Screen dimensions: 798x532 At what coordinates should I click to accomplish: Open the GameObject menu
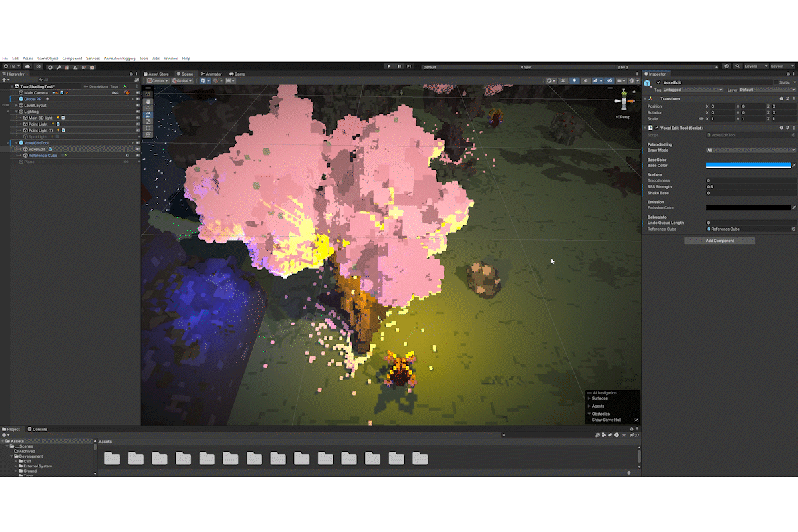tap(47, 59)
